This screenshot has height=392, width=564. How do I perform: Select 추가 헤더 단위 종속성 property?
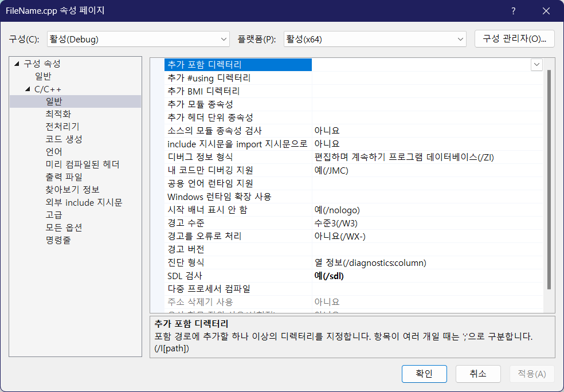(238, 117)
